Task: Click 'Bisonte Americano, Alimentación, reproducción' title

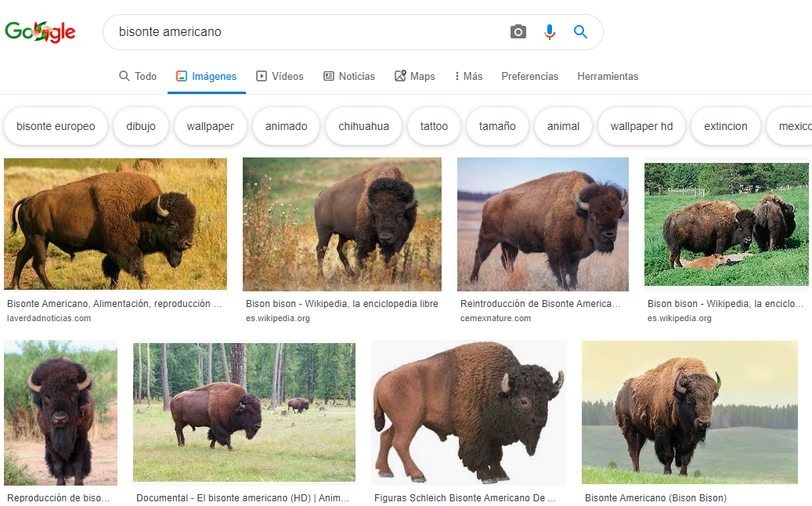Action: click(114, 304)
